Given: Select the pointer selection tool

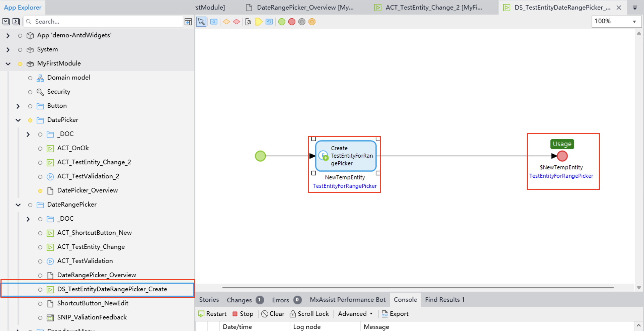Looking at the screenshot, I should tap(201, 22).
